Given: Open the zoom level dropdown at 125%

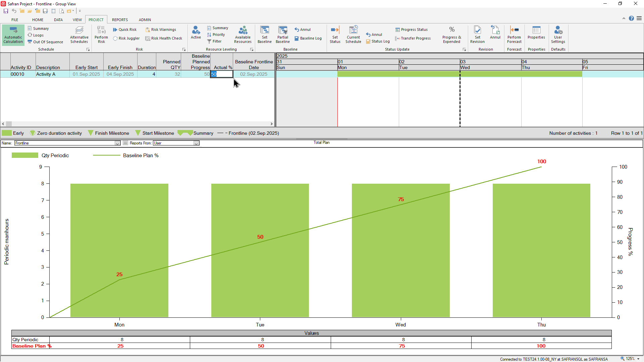Looking at the screenshot, I should pyautogui.click(x=638, y=359).
